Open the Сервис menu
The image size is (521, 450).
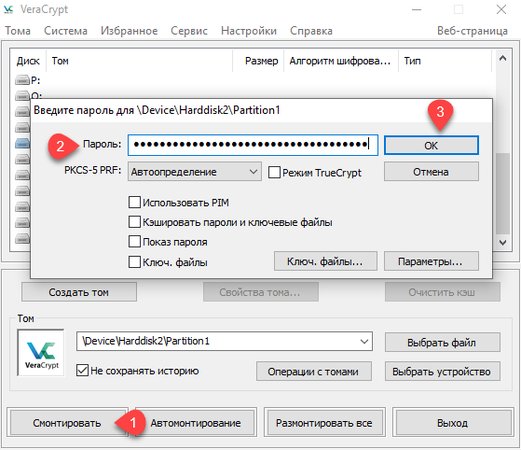point(189,31)
